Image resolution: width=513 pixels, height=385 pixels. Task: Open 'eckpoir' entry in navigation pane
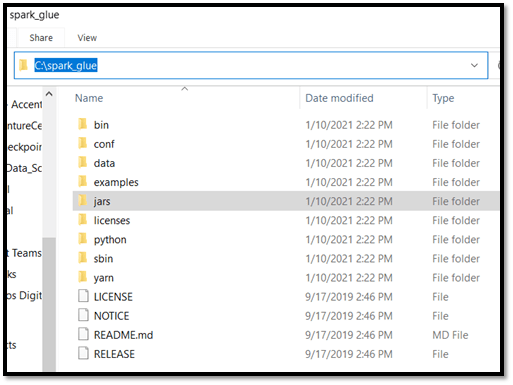tap(25, 147)
